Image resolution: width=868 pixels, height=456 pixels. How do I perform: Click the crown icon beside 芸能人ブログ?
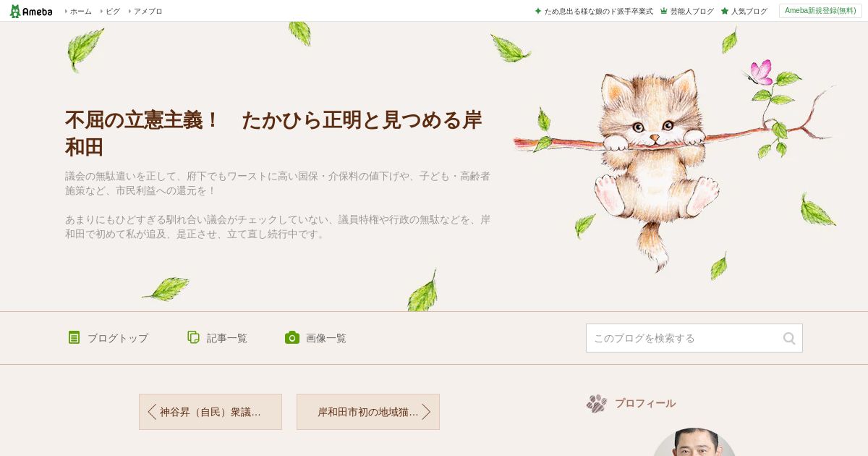[664, 11]
